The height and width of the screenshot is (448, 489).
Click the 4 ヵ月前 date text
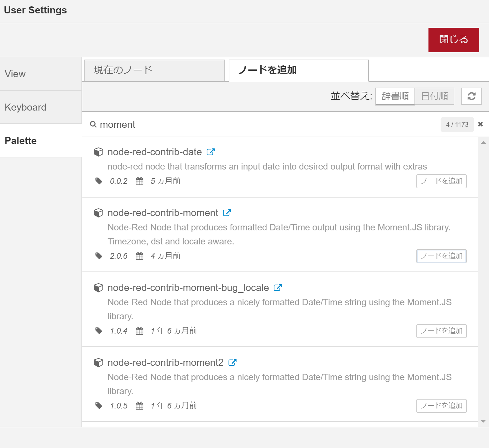tap(165, 256)
